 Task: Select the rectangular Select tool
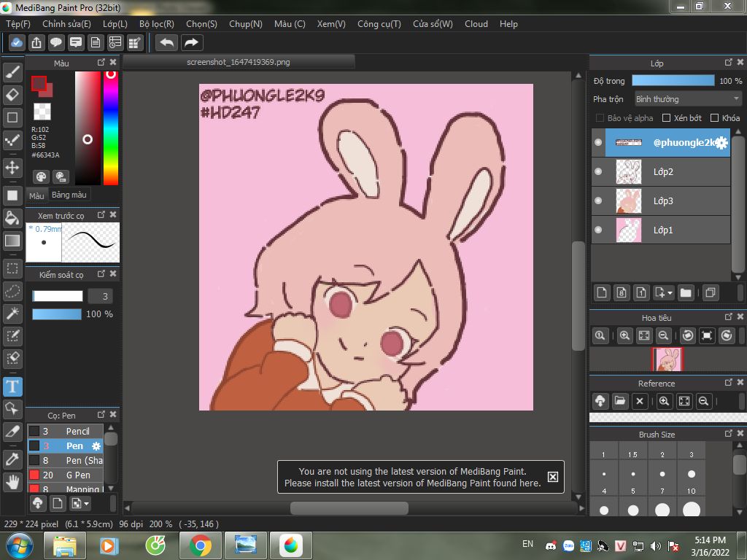coord(12,268)
